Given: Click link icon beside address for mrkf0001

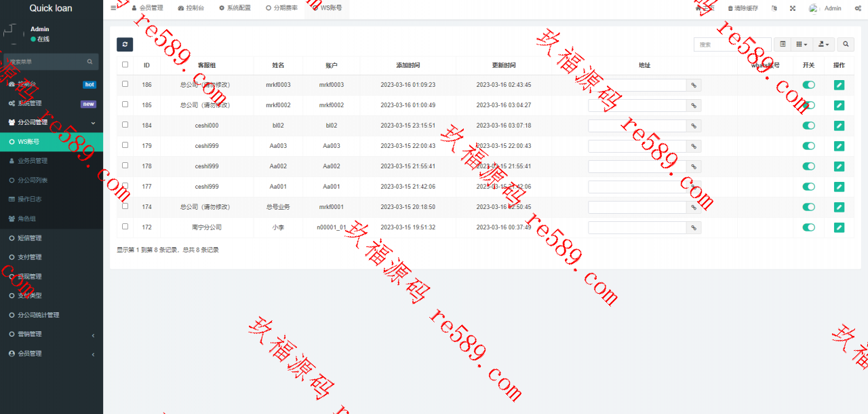Looking at the screenshot, I should point(694,207).
